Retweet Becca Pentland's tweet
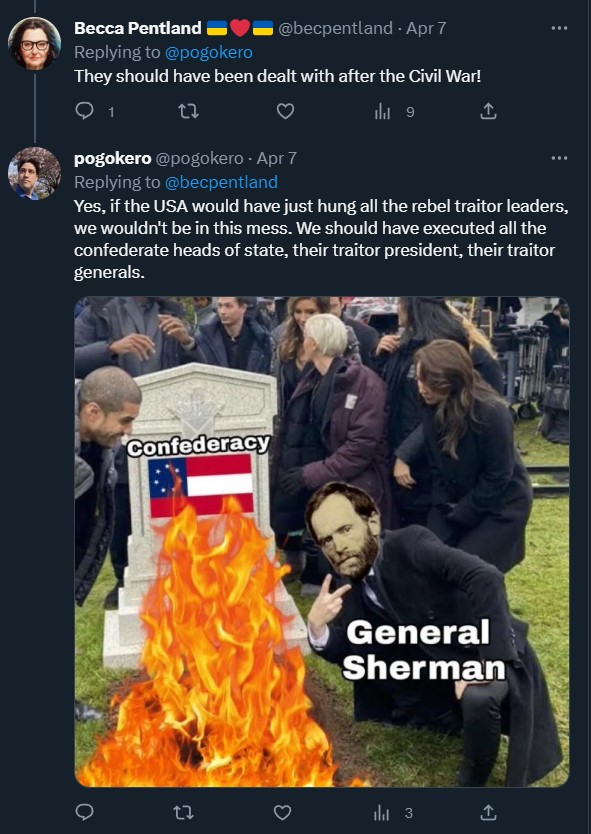 (188, 111)
